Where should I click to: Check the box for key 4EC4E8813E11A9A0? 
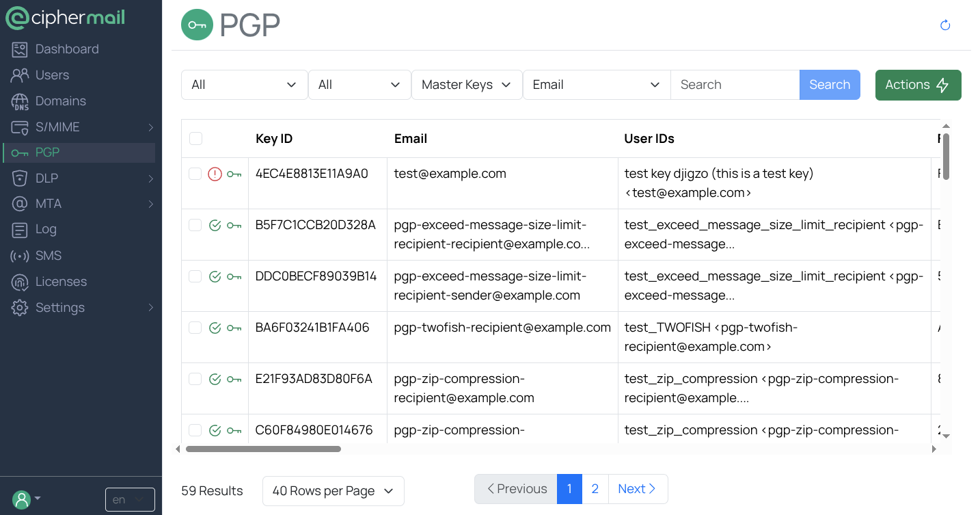point(195,174)
